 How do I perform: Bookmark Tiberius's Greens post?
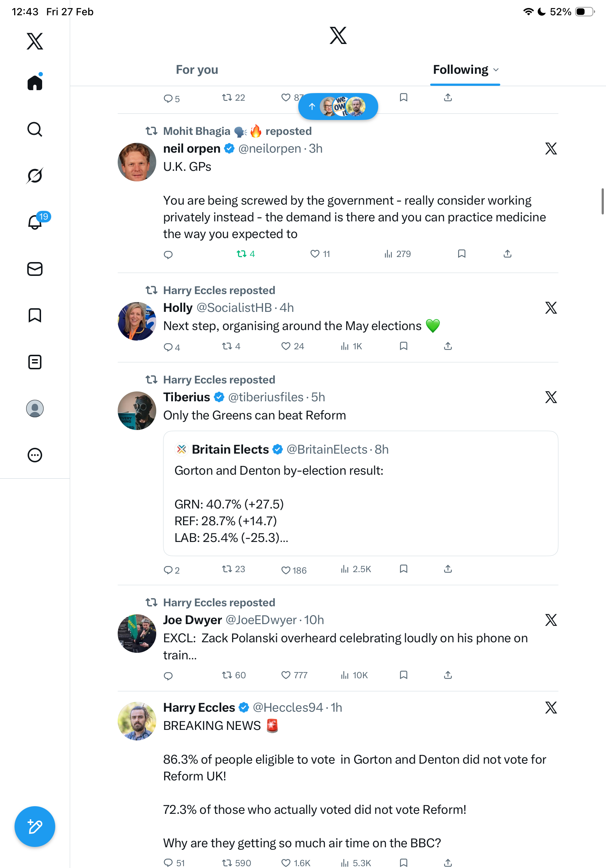pyautogui.click(x=404, y=569)
